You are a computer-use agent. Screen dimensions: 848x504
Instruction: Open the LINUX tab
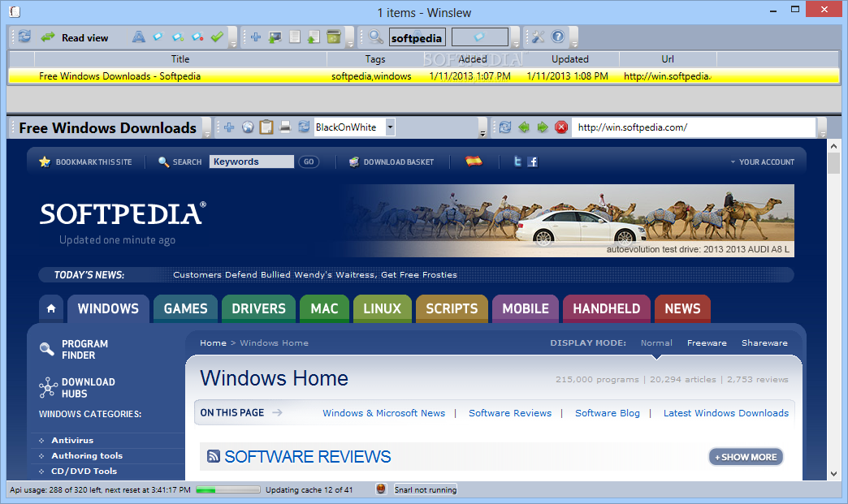(x=383, y=308)
